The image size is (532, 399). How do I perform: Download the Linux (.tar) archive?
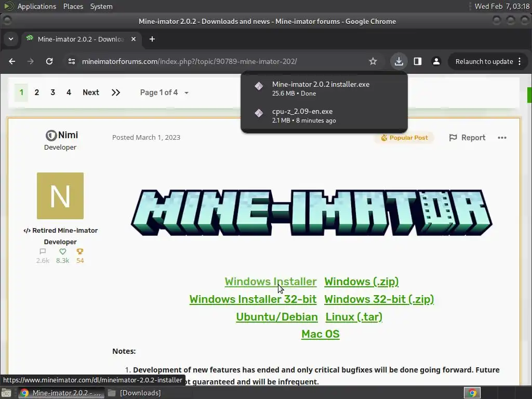click(354, 317)
